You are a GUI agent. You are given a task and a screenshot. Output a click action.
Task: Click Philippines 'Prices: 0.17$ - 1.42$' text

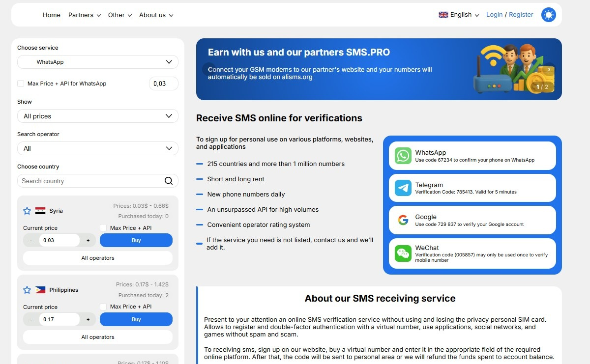(x=143, y=284)
